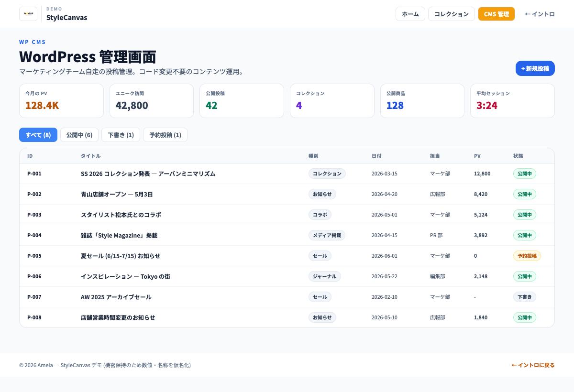Image resolution: width=574 pixels, height=392 pixels.
Task: Click ID cell P-007
Action: click(x=34, y=297)
